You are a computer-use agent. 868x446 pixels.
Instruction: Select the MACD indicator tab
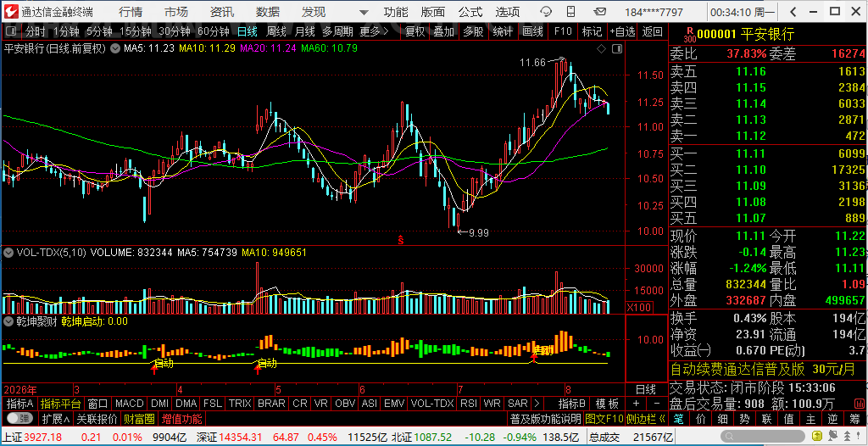(130, 404)
